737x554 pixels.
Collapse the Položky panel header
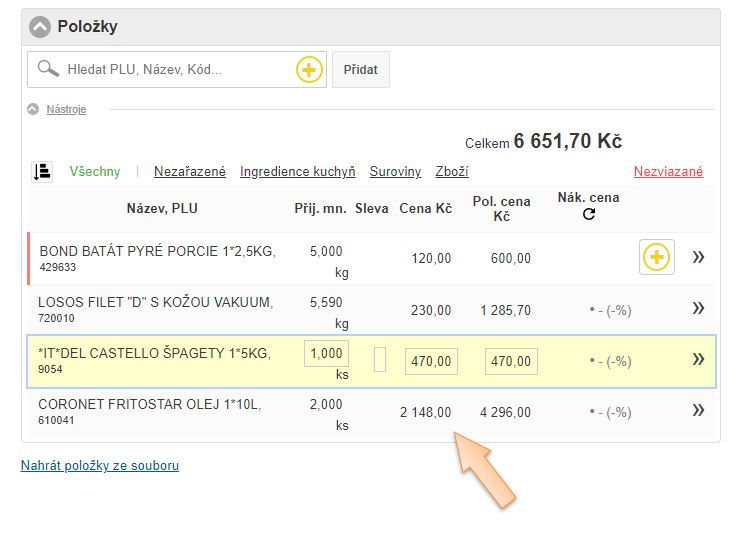click(40, 27)
